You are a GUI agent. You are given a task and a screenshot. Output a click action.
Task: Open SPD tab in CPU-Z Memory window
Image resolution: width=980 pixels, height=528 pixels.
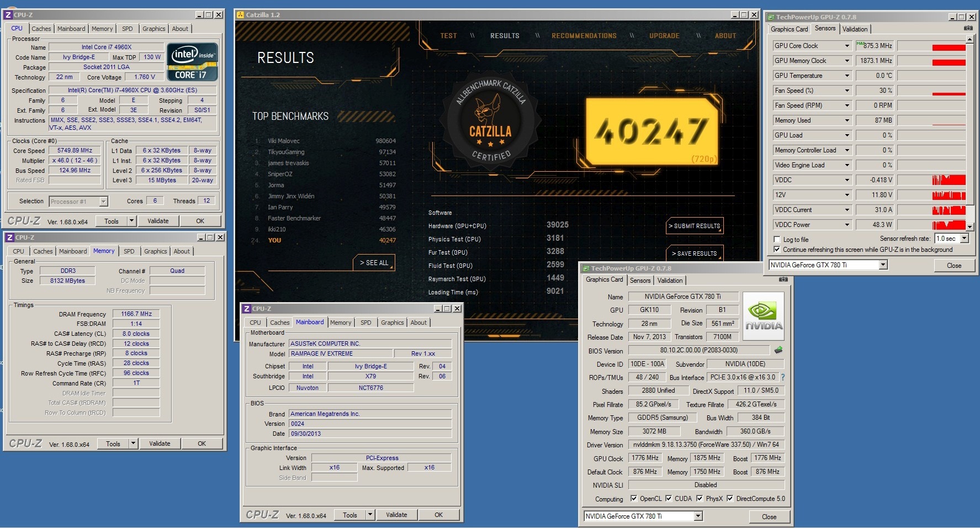129,251
